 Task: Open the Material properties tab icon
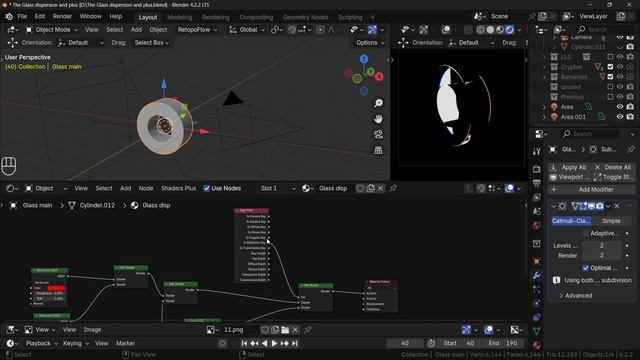537,345
